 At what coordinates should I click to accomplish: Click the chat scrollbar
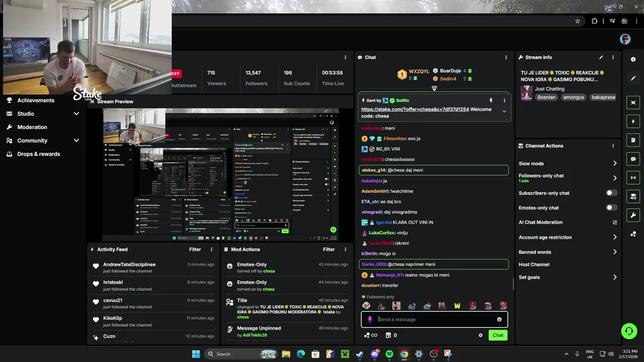point(513,284)
